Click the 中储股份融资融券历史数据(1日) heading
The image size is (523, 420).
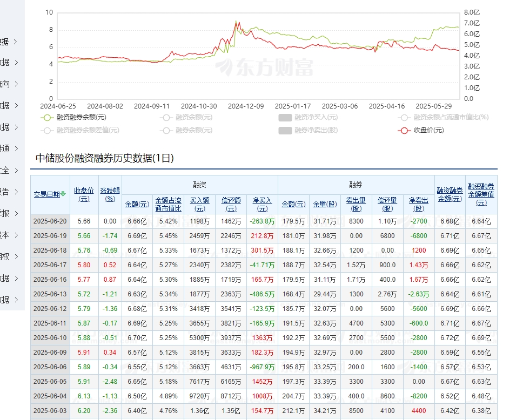click(105, 158)
